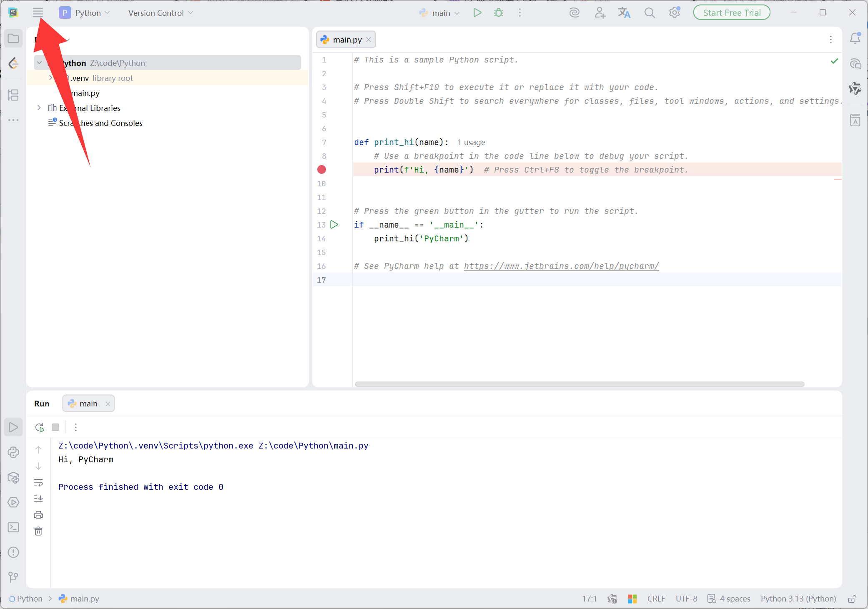Viewport: 868px width, 609px height.
Task: Open the jetbrains.com help link
Action: pyautogui.click(x=561, y=266)
